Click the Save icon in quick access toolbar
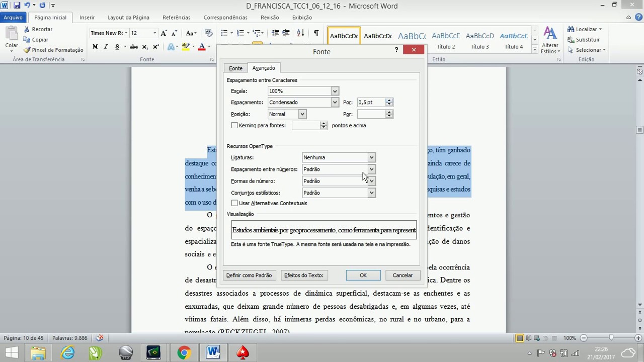The height and width of the screenshot is (362, 644). (17, 6)
